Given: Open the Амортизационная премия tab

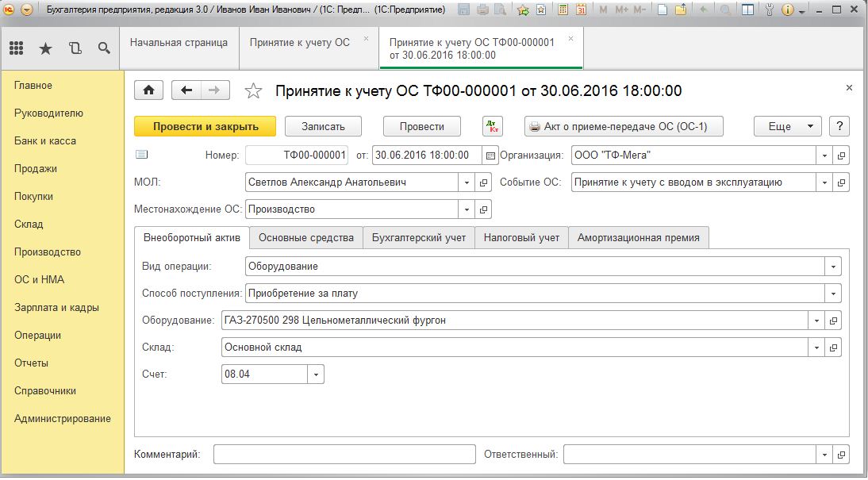Looking at the screenshot, I should pyautogui.click(x=638, y=237).
